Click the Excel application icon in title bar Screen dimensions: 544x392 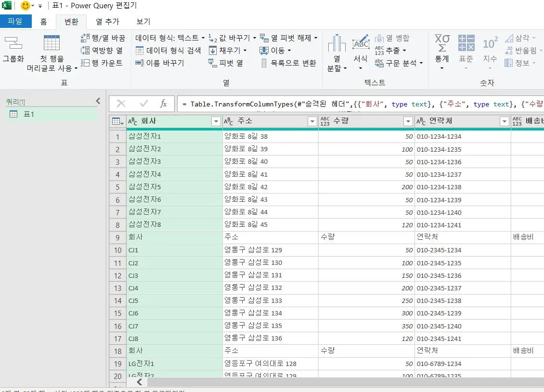(7, 6)
